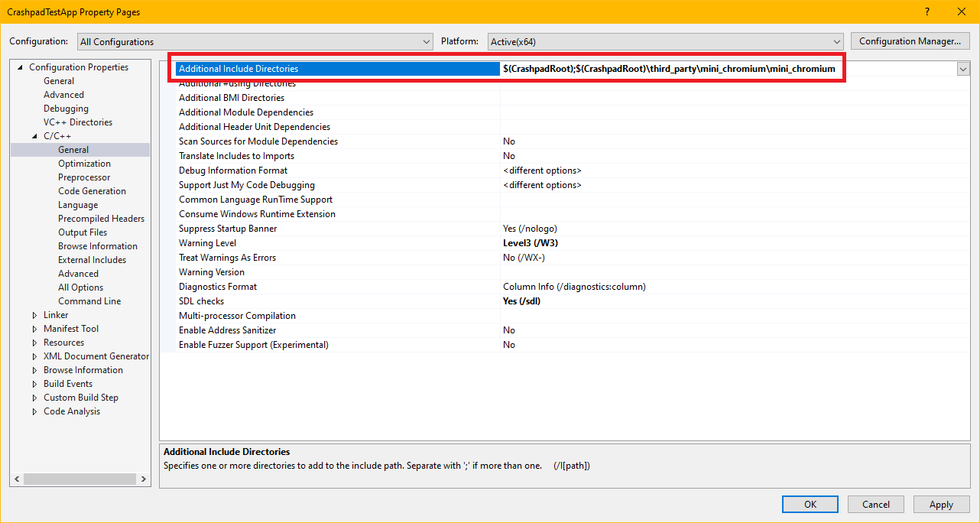Expand the Linker tree node

[34, 315]
